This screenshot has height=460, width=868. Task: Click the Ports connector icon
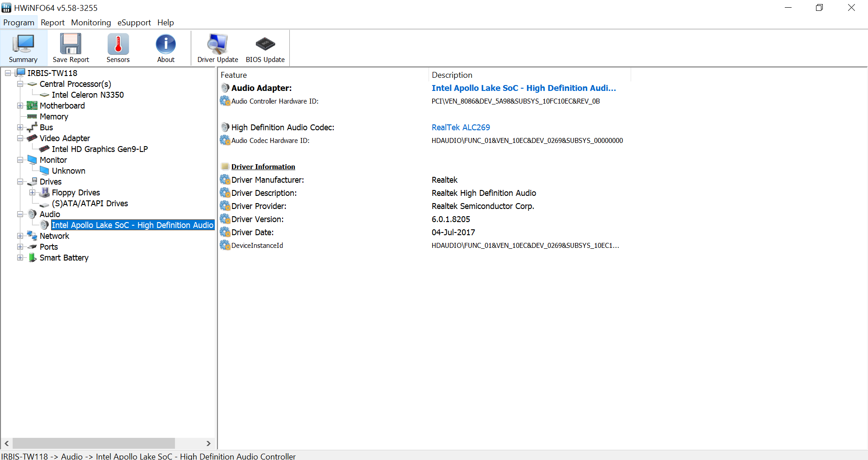pyautogui.click(x=32, y=247)
